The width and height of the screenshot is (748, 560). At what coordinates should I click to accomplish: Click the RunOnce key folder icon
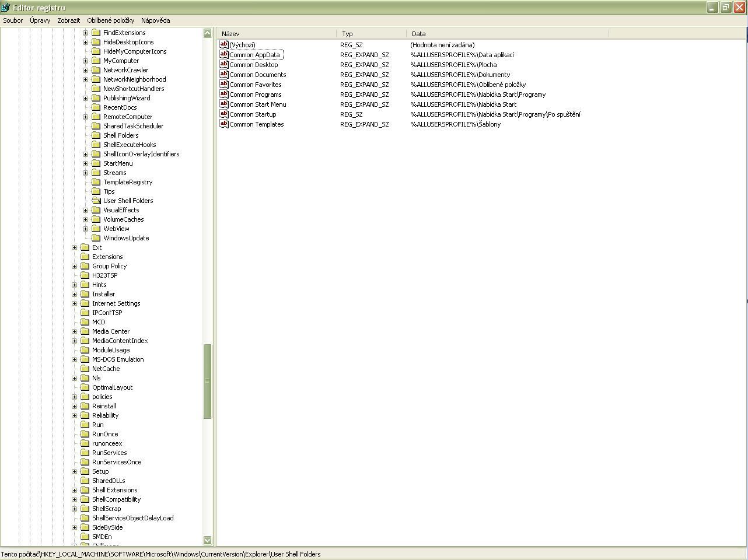pos(85,434)
